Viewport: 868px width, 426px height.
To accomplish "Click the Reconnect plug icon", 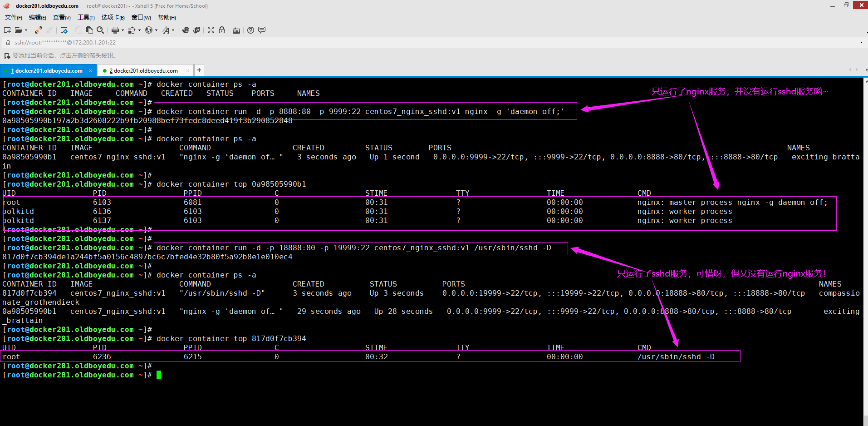I will click(x=39, y=30).
